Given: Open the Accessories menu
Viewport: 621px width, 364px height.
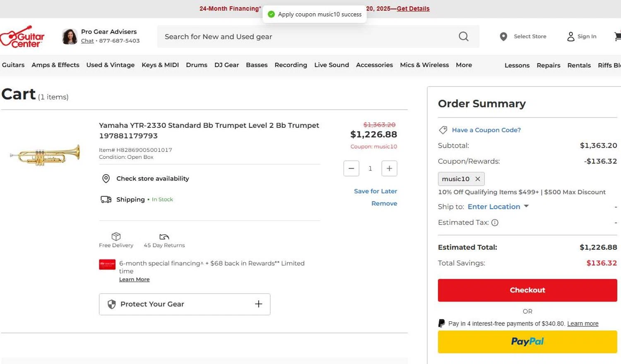Looking at the screenshot, I should point(374,65).
